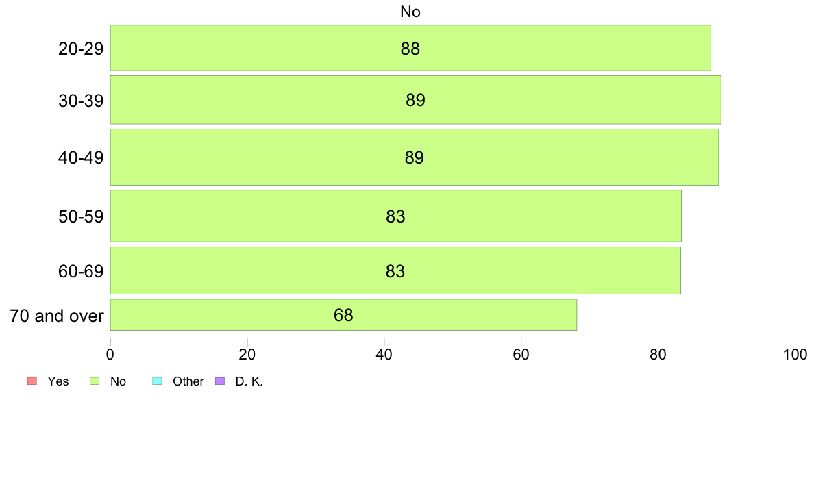This screenshot has height=504, width=814.
Task: Click the 'No' chart title
Action: pos(410,12)
